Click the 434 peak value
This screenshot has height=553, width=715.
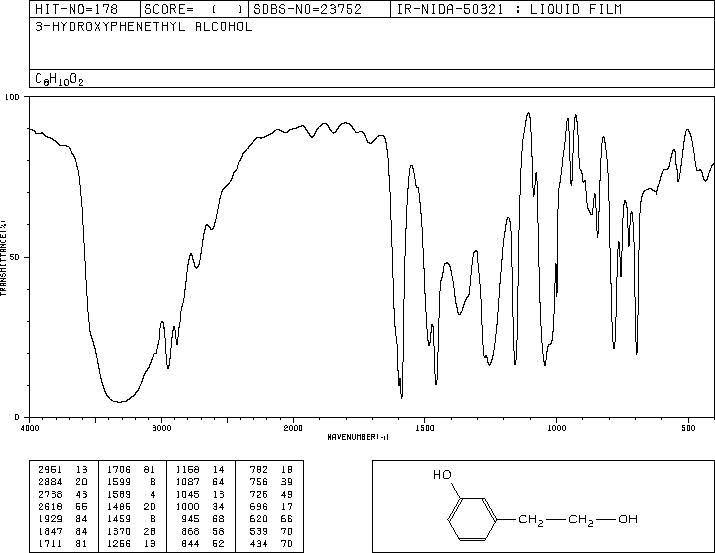(259, 544)
